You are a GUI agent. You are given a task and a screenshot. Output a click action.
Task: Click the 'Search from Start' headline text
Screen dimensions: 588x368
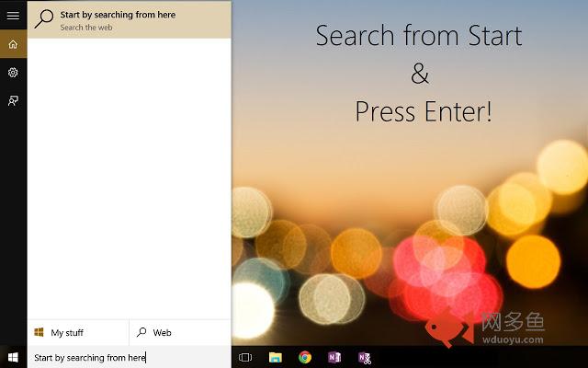(418, 36)
